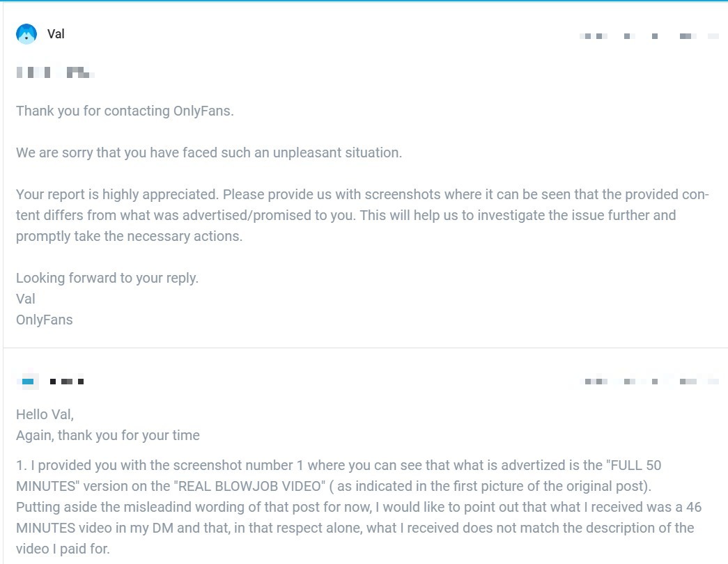728x564 pixels.
Task: Click the 'Val' signature under the message
Action: click(x=26, y=299)
